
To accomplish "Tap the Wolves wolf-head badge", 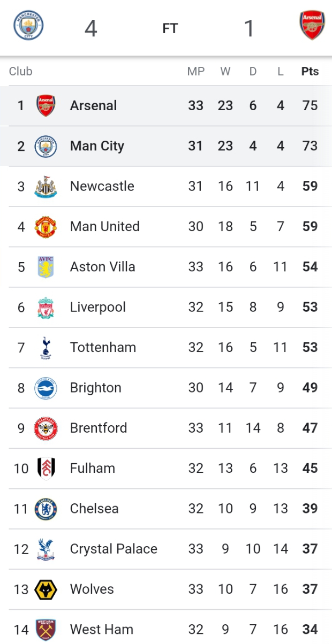I will (x=46, y=589).
